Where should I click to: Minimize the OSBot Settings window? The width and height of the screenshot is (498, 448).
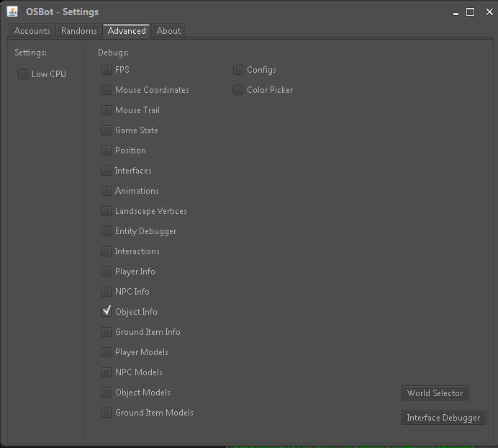(456, 13)
